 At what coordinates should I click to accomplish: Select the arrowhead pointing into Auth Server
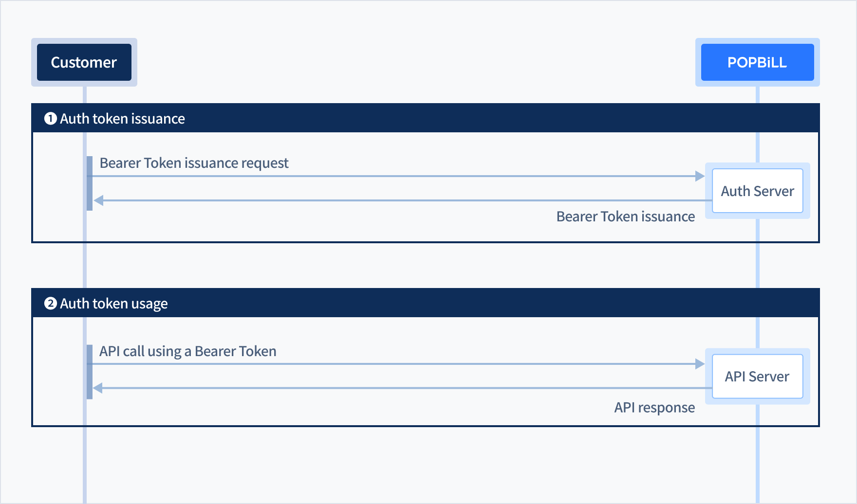point(700,176)
